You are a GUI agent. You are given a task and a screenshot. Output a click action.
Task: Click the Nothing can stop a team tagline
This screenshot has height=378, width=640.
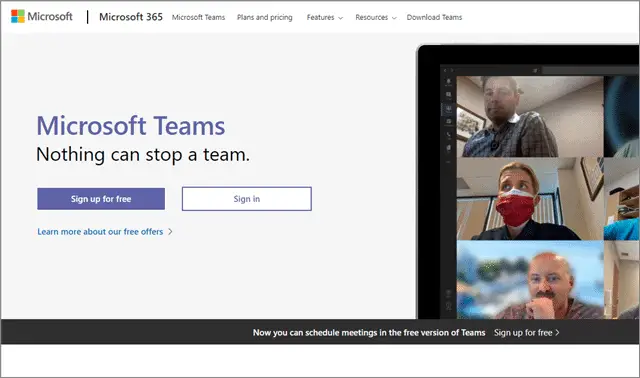pyautogui.click(x=143, y=155)
